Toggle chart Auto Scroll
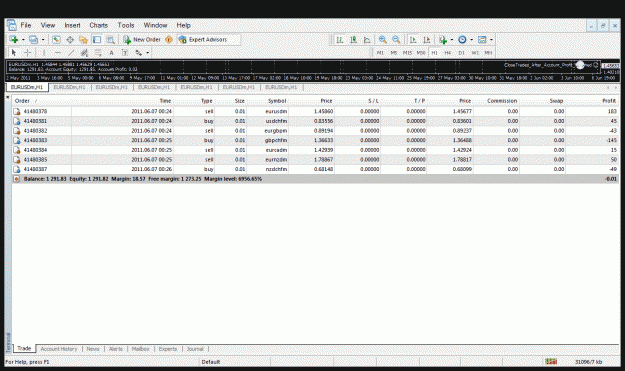This screenshot has width=625, height=371. tap(413, 39)
